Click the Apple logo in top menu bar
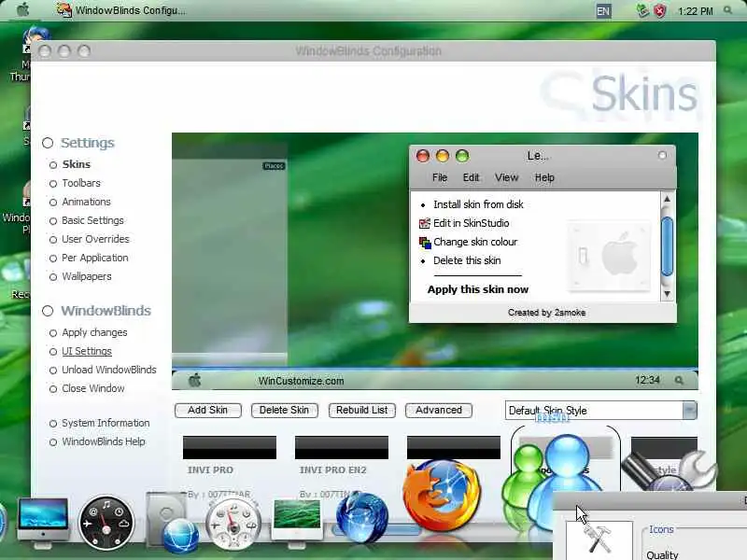The image size is (747, 560). click(x=21, y=9)
